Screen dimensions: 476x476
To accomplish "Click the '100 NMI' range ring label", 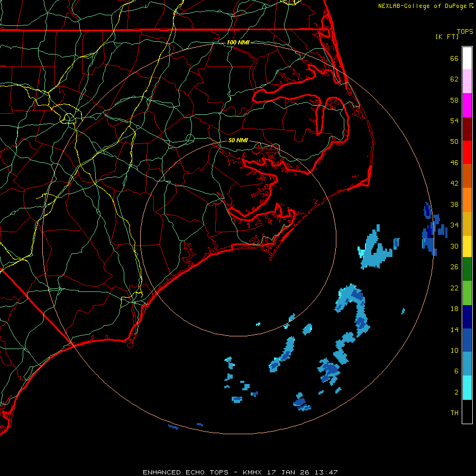I will 238,42.
